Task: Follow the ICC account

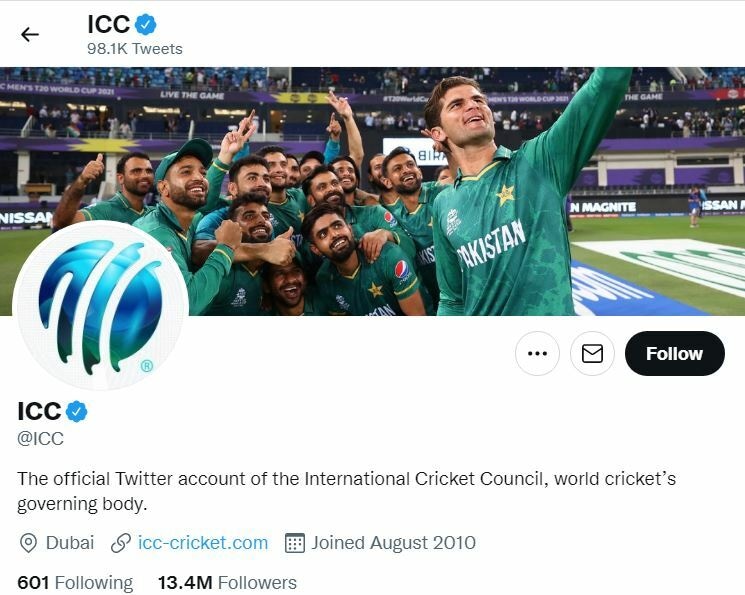Action: tap(674, 354)
